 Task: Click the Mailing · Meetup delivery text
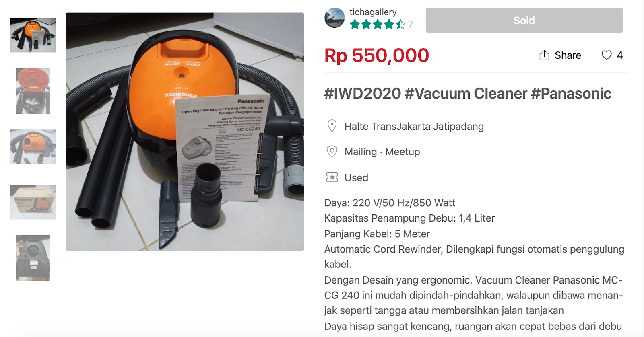(382, 152)
